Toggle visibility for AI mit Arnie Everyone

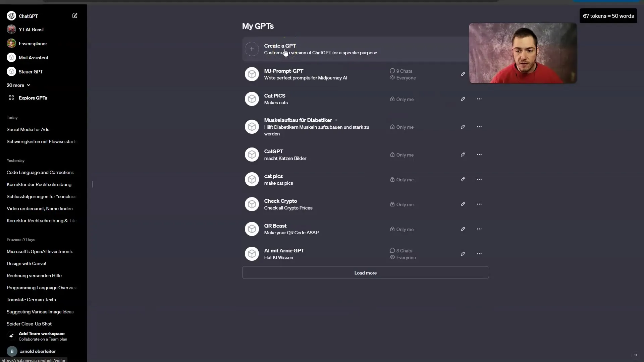pos(392,257)
